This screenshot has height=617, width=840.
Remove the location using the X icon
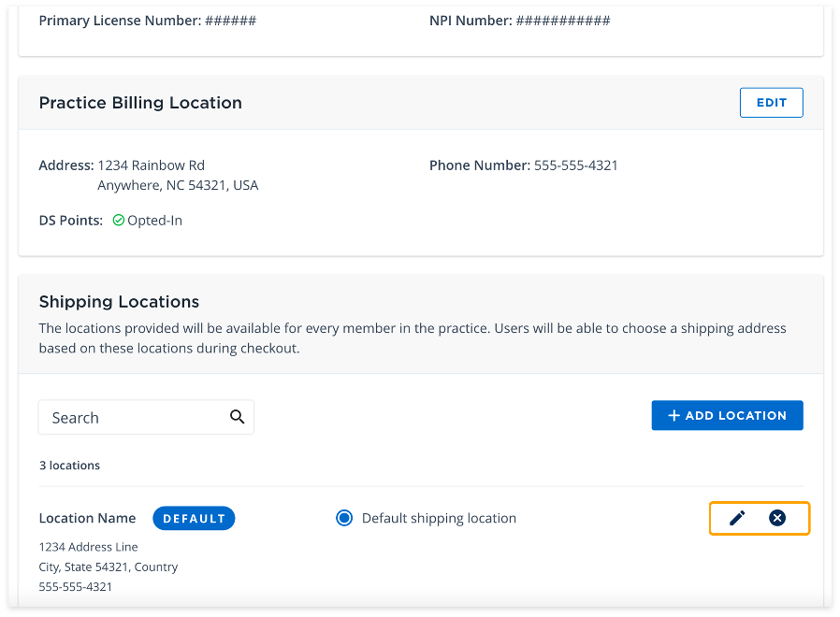(x=777, y=518)
